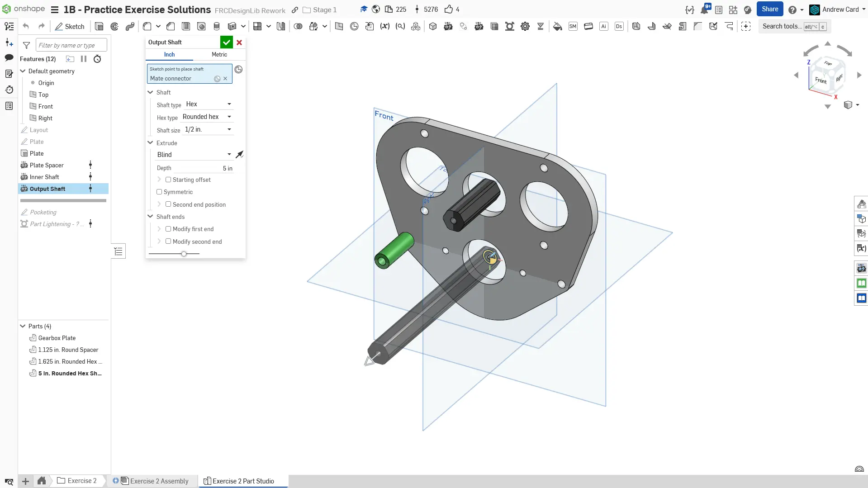Open the Sketch tool
This screenshot has height=488, width=868.
click(70, 26)
